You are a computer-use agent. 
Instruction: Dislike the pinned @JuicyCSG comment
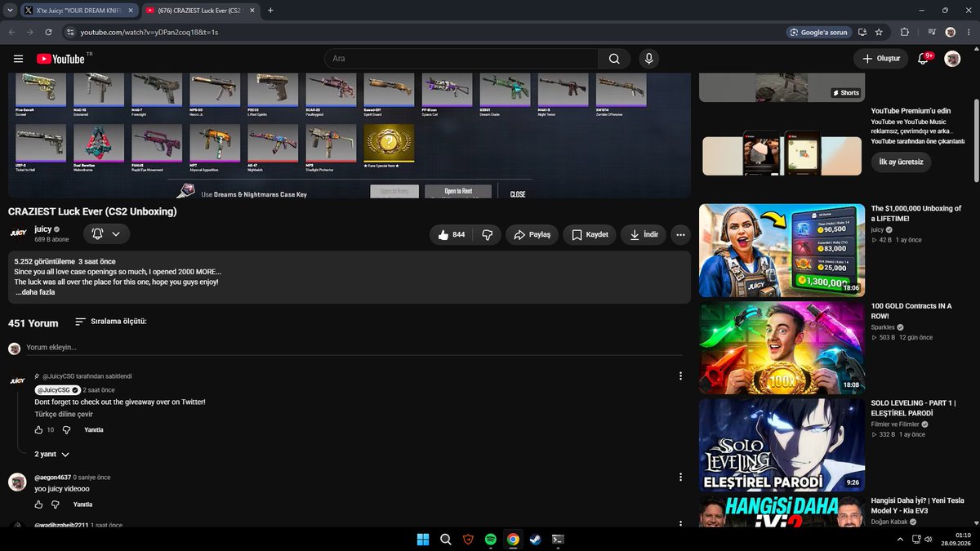[x=67, y=429]
